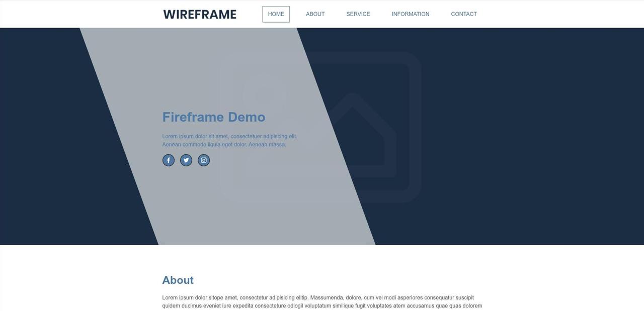This screenshot has width=644, height=311.
Task: Select the Home navigation item
Action: 276,14
